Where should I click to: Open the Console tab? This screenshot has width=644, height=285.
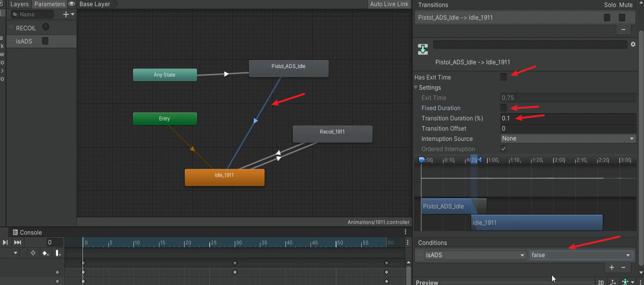click(27, 232)
